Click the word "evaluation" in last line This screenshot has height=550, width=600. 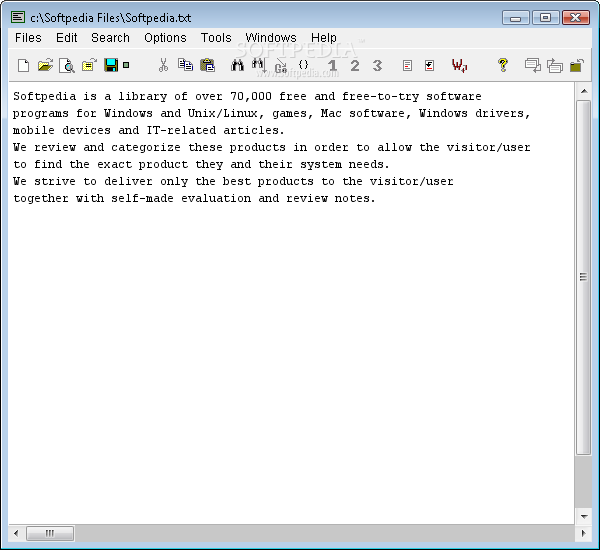pyautogui.click(x=216, y=198)
